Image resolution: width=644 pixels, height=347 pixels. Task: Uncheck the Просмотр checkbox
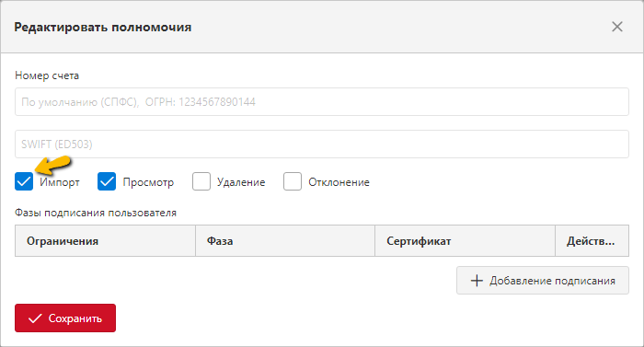[x=107, y=181]
